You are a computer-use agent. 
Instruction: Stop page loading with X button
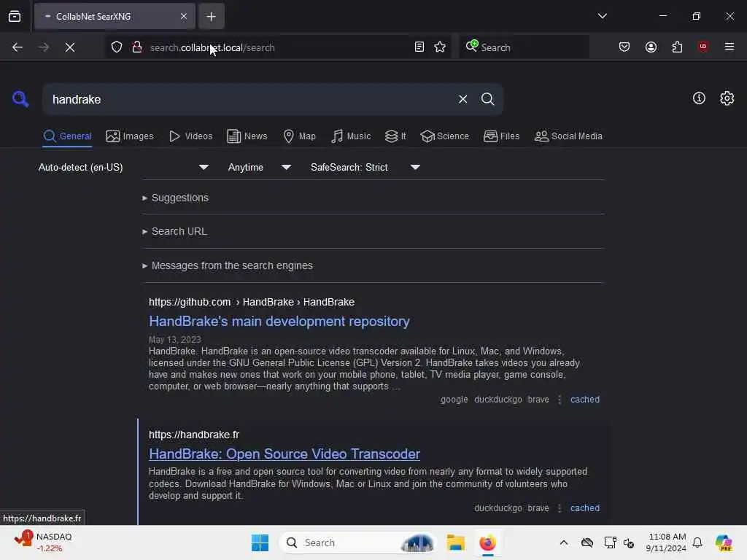[x=70, y=47]
